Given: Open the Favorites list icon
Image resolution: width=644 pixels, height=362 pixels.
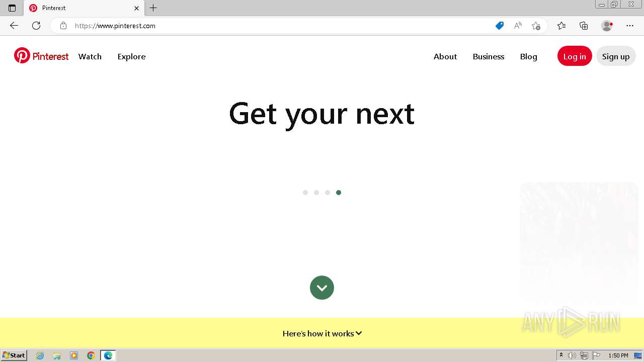Looking at the screenshot, I should pyautogui.click(x=561, y=26).
